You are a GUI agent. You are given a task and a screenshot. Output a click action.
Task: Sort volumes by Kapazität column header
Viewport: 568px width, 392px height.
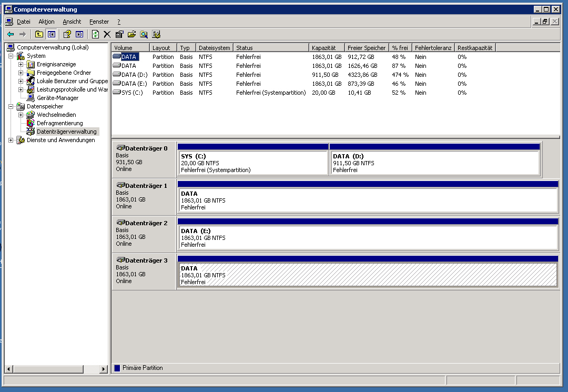click(x=327, y=48)
